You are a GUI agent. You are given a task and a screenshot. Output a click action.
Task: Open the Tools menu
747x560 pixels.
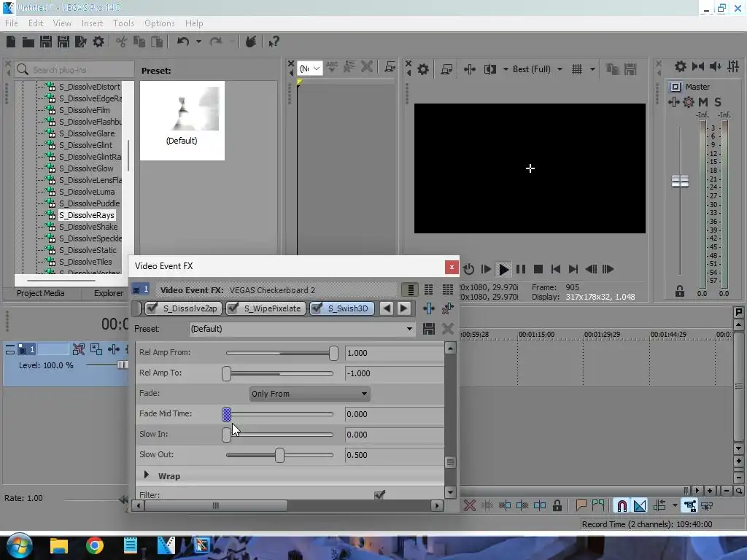tap(123, 23)
